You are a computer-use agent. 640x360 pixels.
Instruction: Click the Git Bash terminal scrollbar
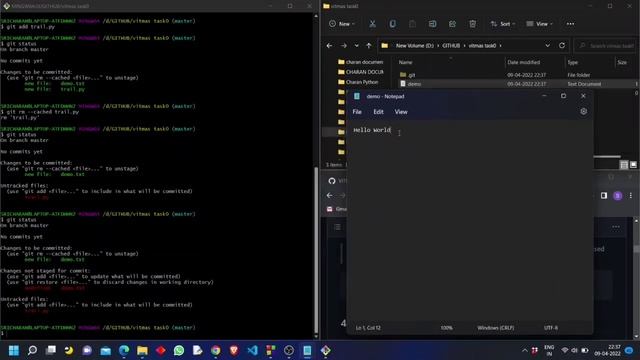click(316, 250)
